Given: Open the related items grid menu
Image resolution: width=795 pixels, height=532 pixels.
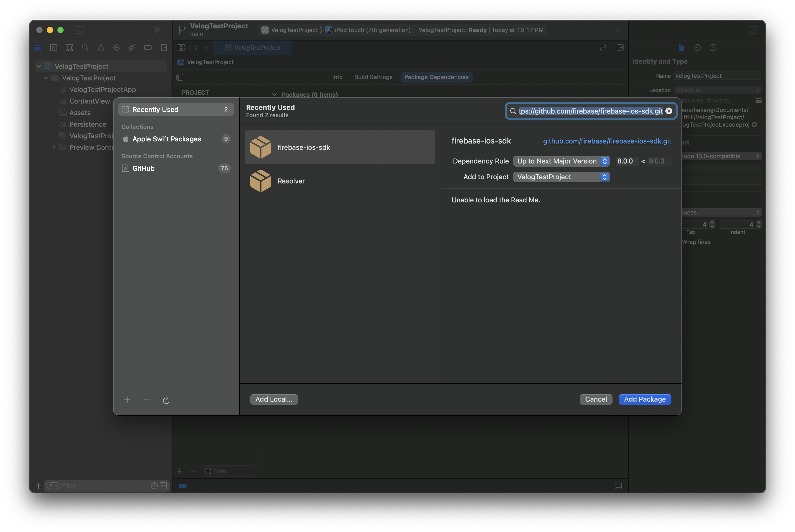Looking at the screenshot, I should 181,48.
